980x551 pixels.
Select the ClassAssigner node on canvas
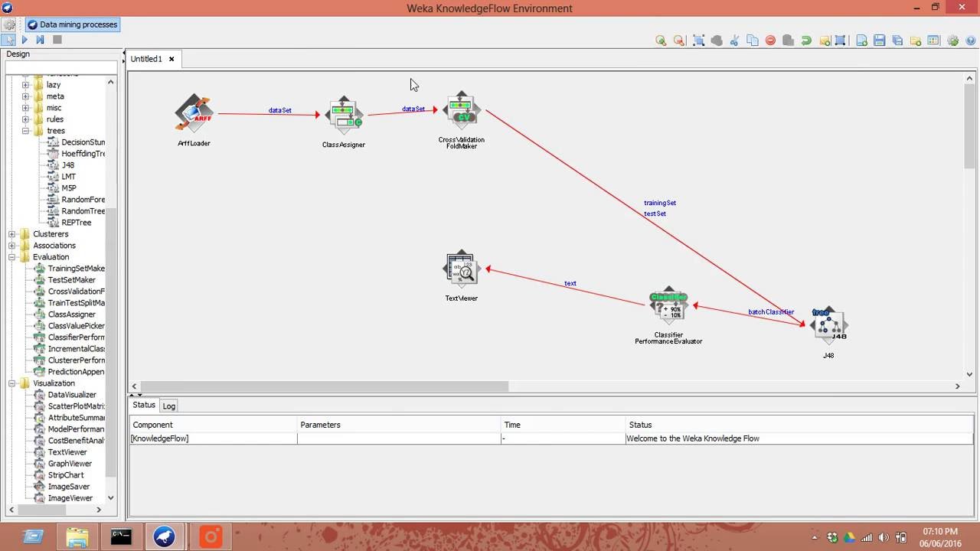pyautogui.click(x=343, y=115)
